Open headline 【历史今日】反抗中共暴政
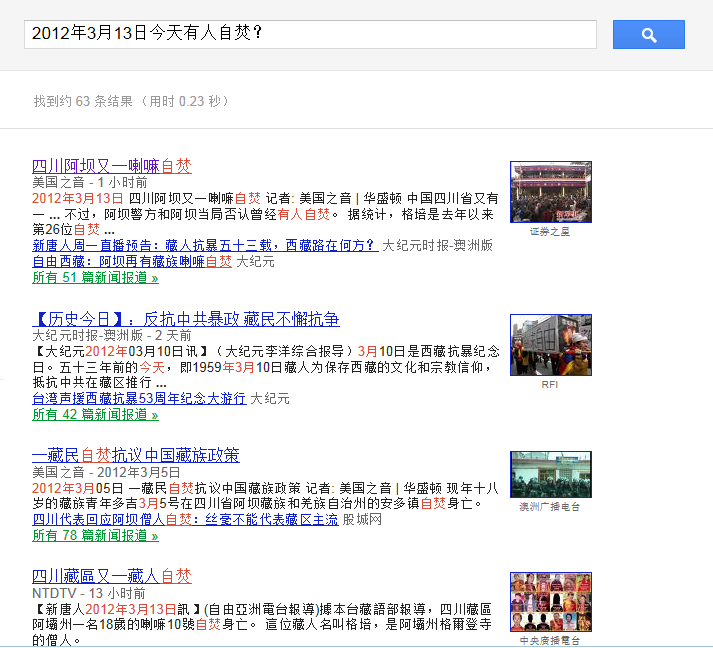Image resolution: width=713 pixels, height=648 pixels. (185, 319)
